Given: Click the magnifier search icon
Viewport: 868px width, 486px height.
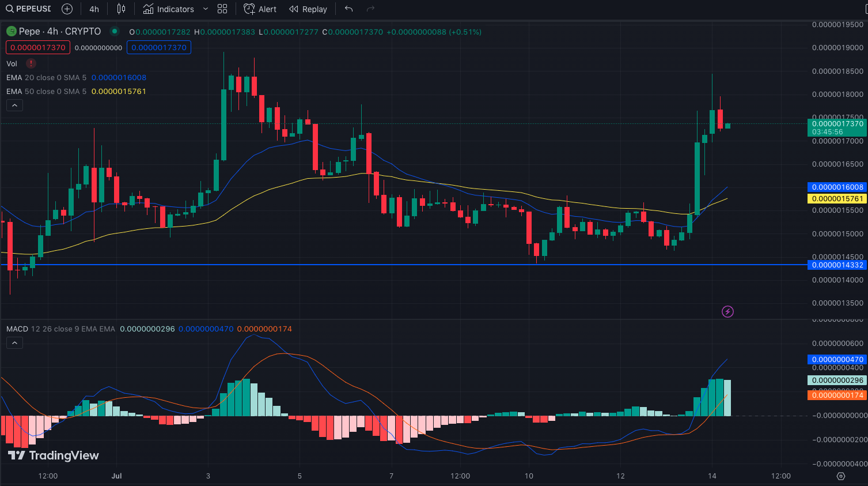Looking at the screenshot, I should tap(9, 9).
